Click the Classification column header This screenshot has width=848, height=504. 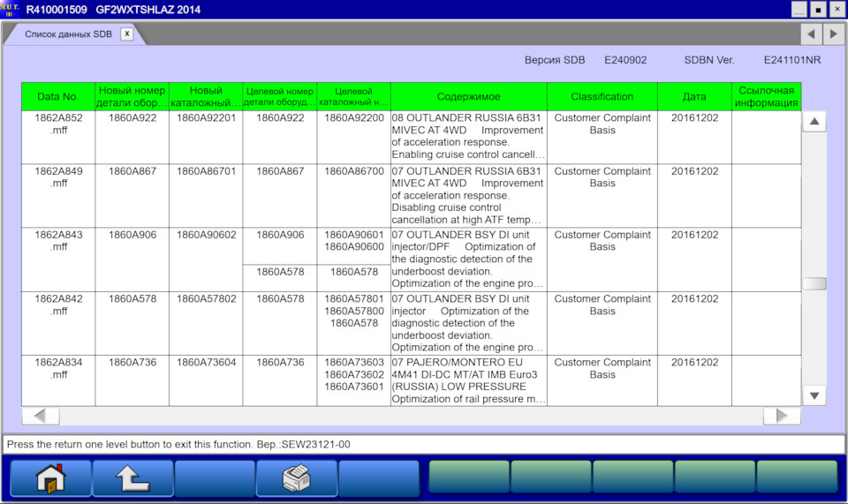(x=602, y=97)
